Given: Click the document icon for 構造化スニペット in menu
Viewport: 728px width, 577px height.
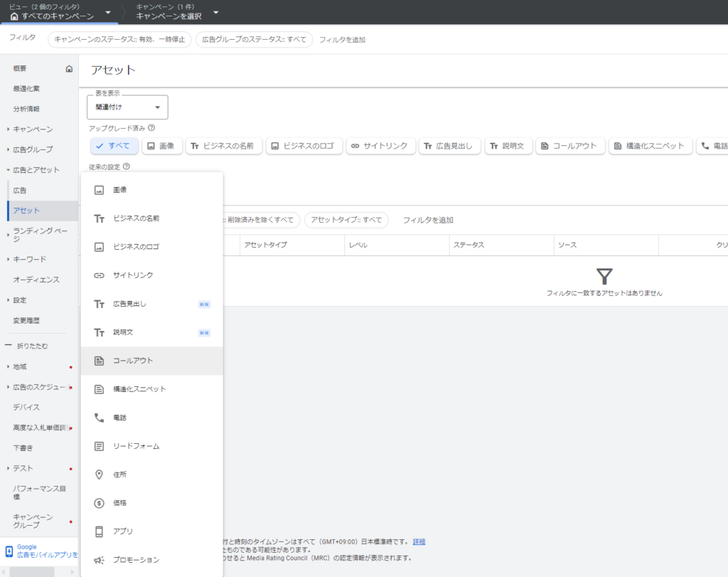Looking at the screenshot, I should pyautogui.click(x=99, y=389).
